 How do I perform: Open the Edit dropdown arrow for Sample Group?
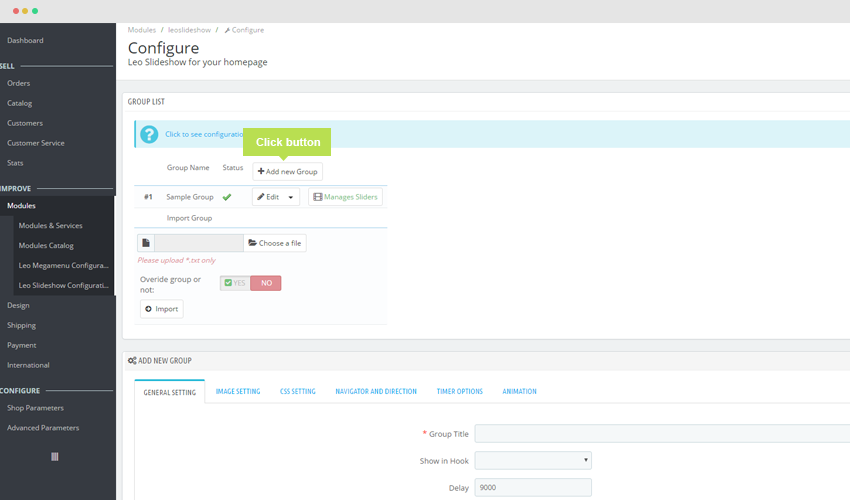coord(291,197)
